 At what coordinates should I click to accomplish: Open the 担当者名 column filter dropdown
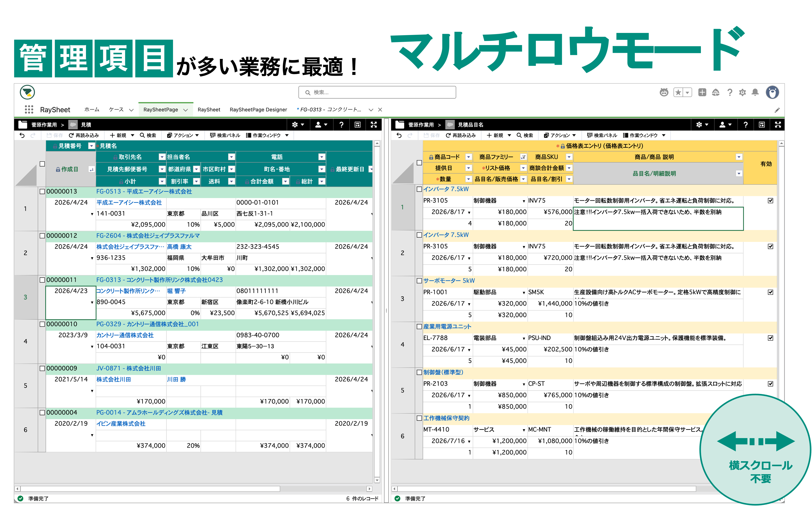tap(232, 157)
